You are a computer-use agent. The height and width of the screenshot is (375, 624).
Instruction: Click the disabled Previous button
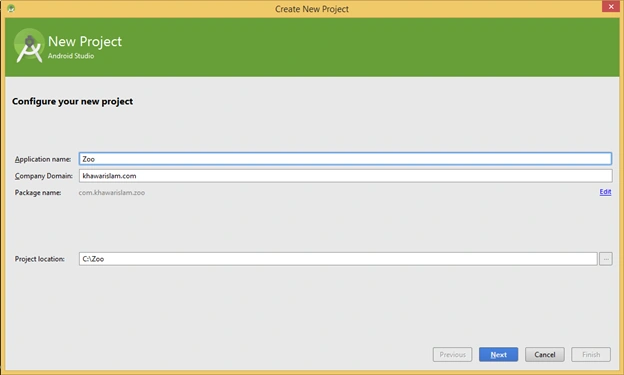click(452, 354)
